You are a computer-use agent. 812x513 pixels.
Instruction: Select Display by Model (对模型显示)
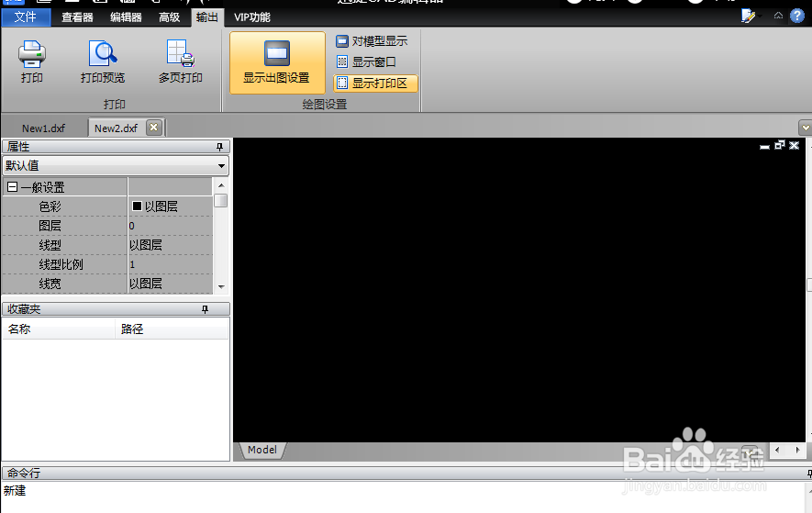coord(372,41)
